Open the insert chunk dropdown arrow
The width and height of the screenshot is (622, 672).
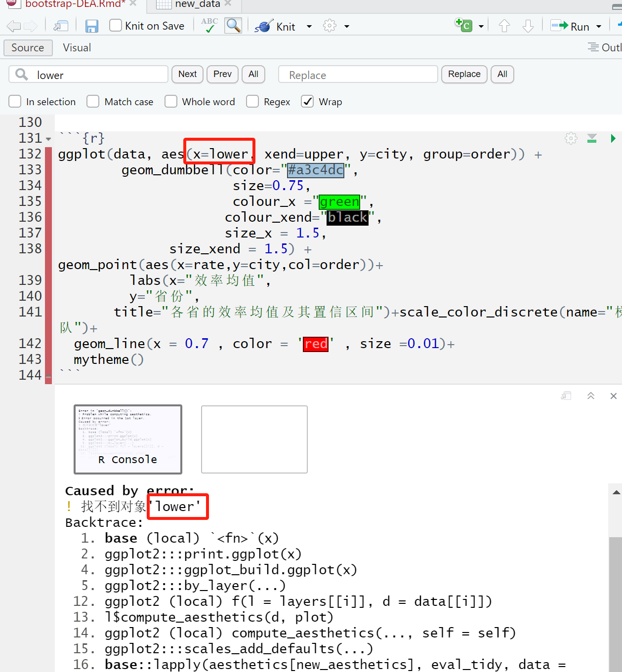481,26
